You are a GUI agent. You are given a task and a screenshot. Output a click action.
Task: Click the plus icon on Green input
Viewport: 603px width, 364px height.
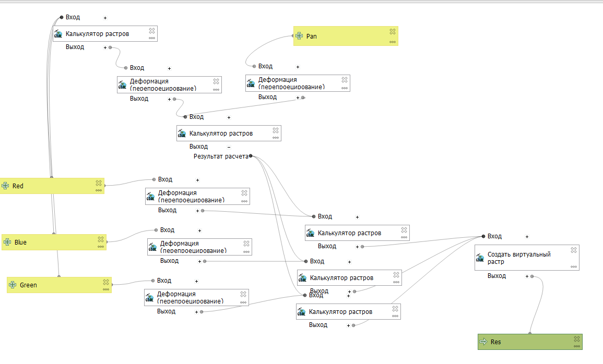point(13,285)
